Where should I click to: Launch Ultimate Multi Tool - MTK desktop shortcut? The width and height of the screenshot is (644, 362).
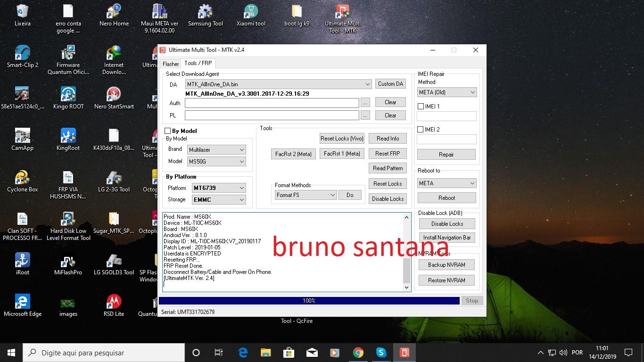(343, 19)
